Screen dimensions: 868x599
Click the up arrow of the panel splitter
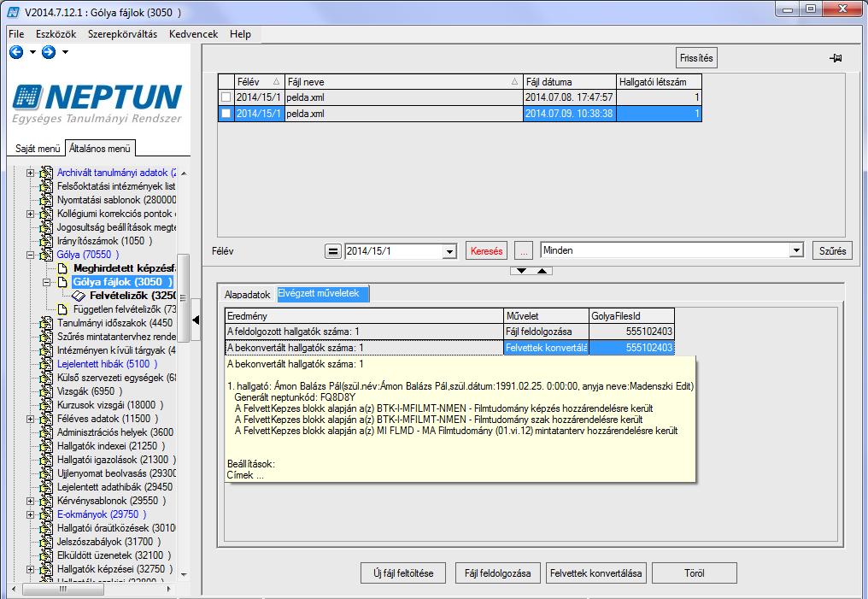click(x=542, y=271)
